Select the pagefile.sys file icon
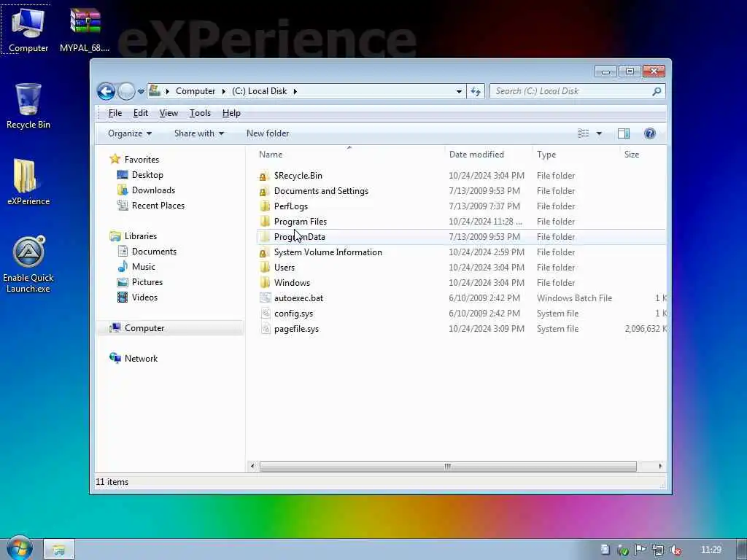This screenshot has width=747, height=560. click(266, 329)
